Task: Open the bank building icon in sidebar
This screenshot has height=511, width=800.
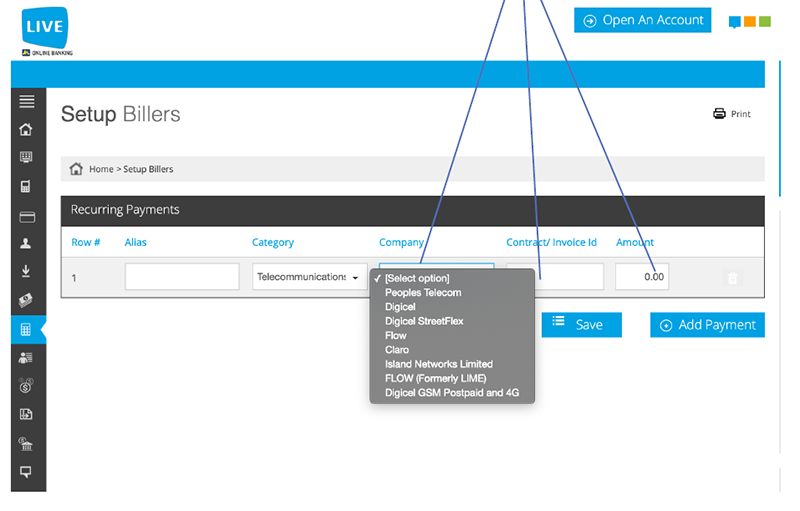Action: point(26,443)
